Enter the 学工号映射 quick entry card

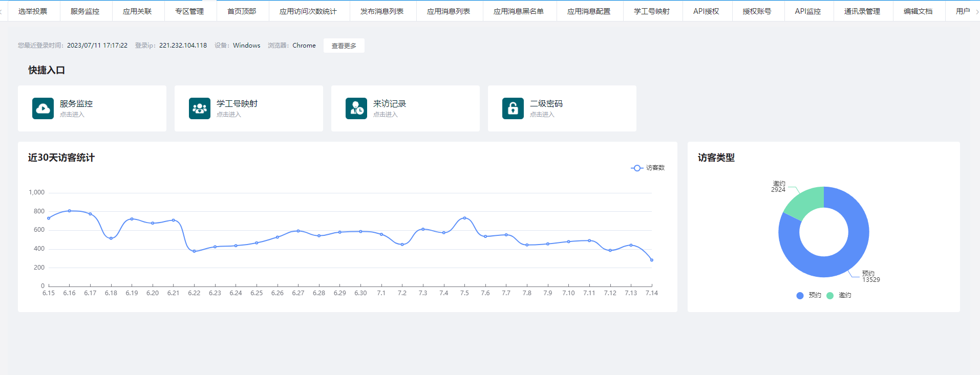(x=249, y=108)
